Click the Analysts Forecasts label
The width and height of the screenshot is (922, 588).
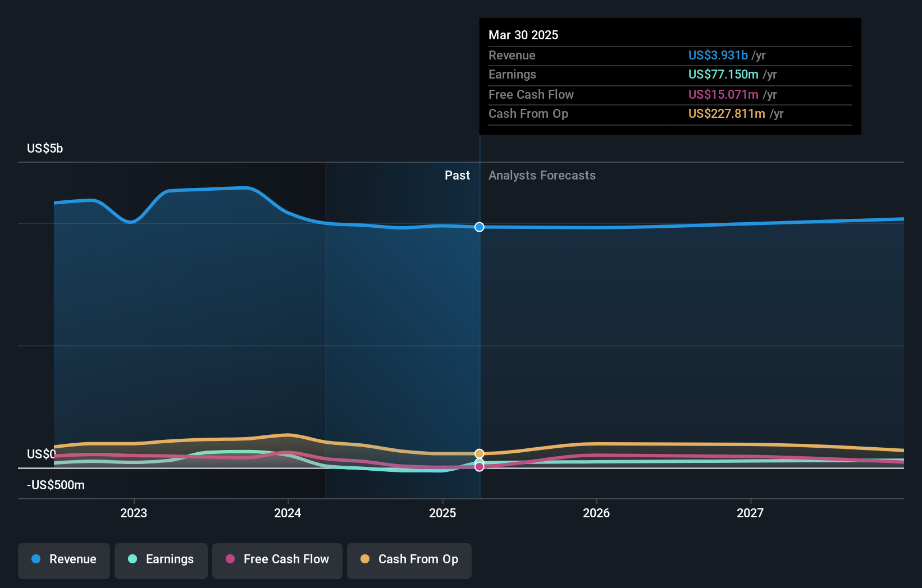pyautogui.click(x=542, y=175)
